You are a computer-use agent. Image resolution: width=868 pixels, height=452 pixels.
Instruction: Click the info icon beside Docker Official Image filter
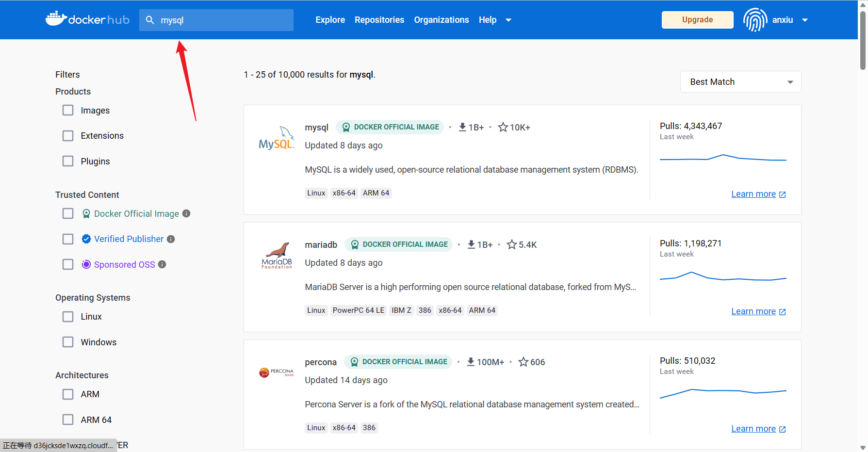click(186, 213)
